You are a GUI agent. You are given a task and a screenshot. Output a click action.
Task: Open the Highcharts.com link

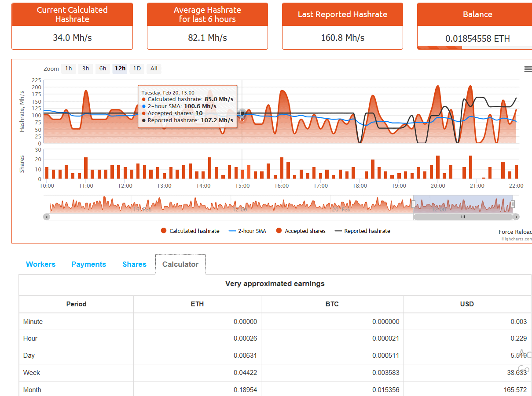coord(517,239)
